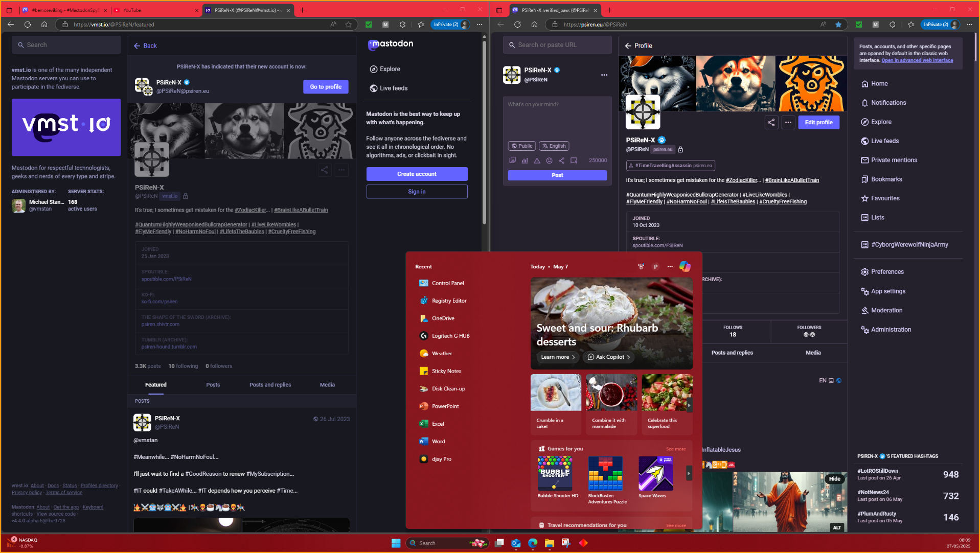Viewport: 980px width, 553px height.
Task: Open the browser settings menu in the vmst.io window
Action: [480, 25]
